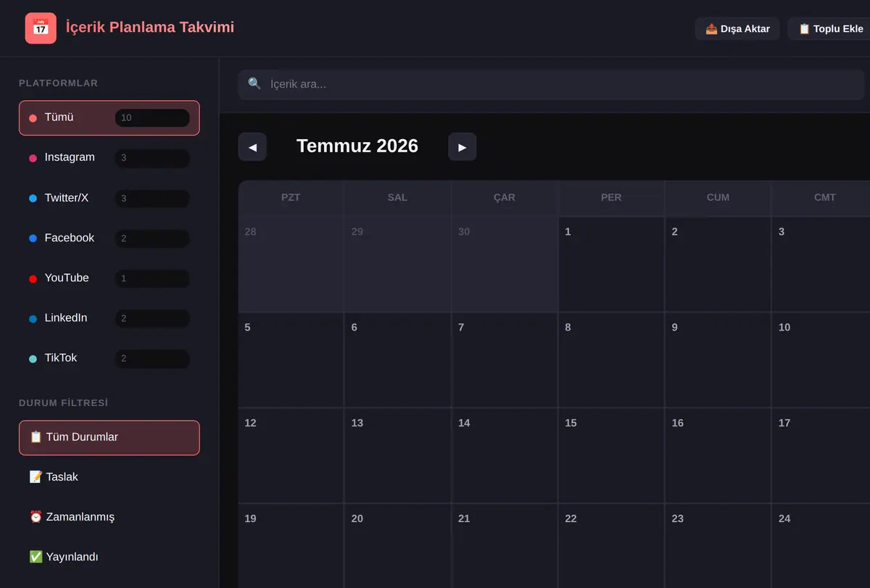Select the Tümü platform filter
The width and height of the screenshot is (870, 588).
[109, 117]
